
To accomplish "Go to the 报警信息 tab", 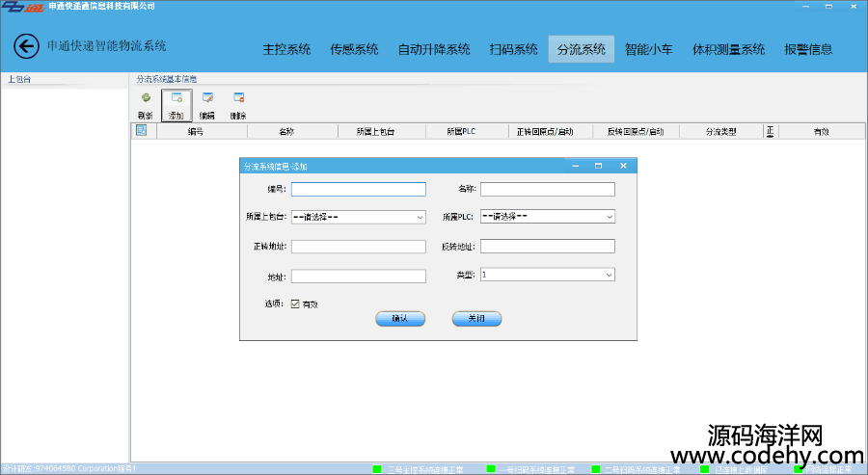I will [x=808, y=49].
